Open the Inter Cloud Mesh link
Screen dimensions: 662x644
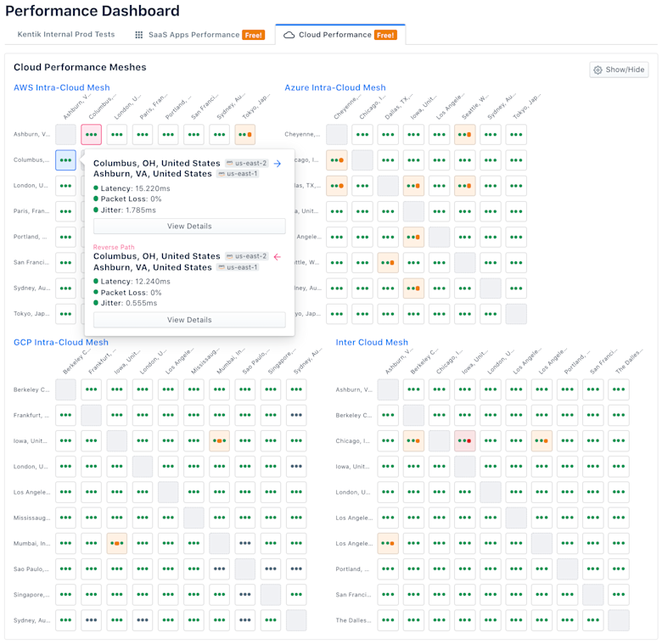coord(372,342)
